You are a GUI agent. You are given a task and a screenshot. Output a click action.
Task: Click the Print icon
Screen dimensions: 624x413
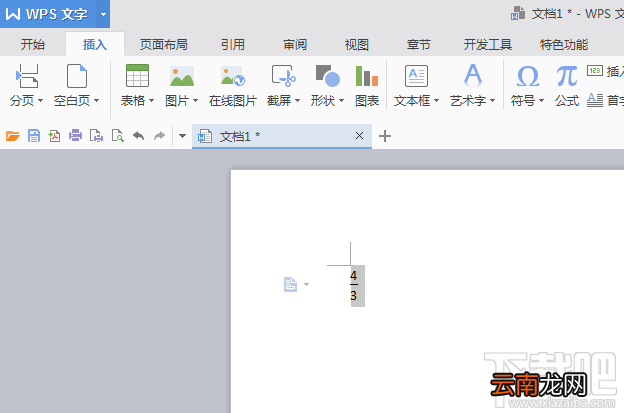(75, 136)
